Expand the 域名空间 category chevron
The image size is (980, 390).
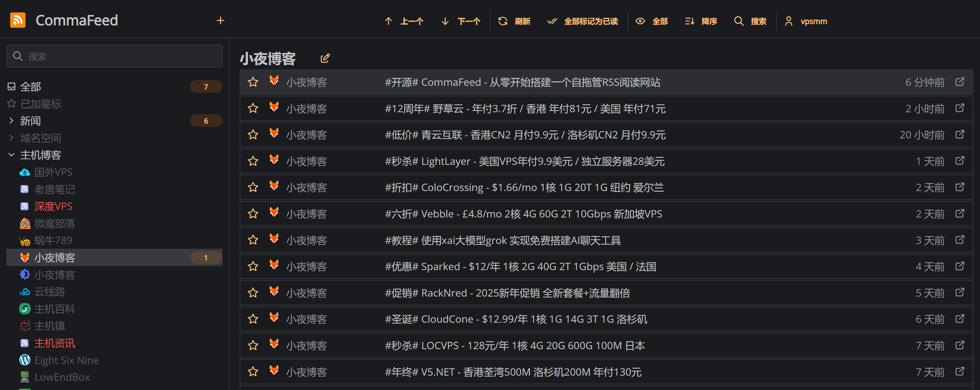pyautogui.click(x=11, y=138)
